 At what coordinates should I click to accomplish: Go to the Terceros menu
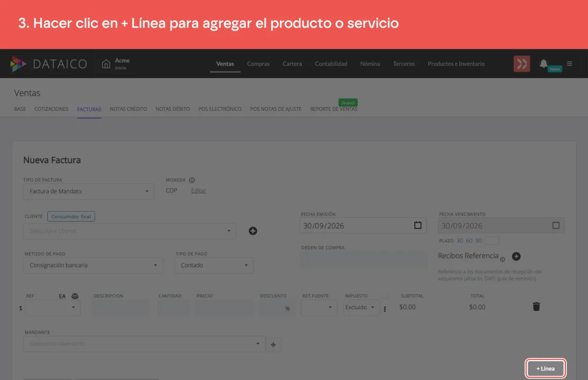click(404, 64)
